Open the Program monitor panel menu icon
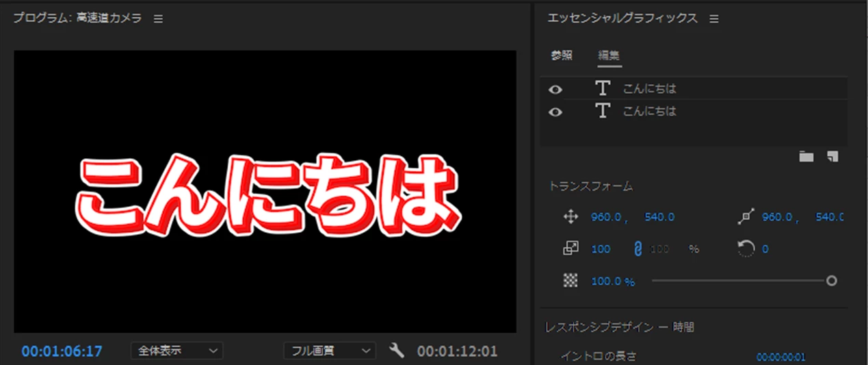Image resolution: width=868 pixels, height=365 pixels. tap(158, 19)
